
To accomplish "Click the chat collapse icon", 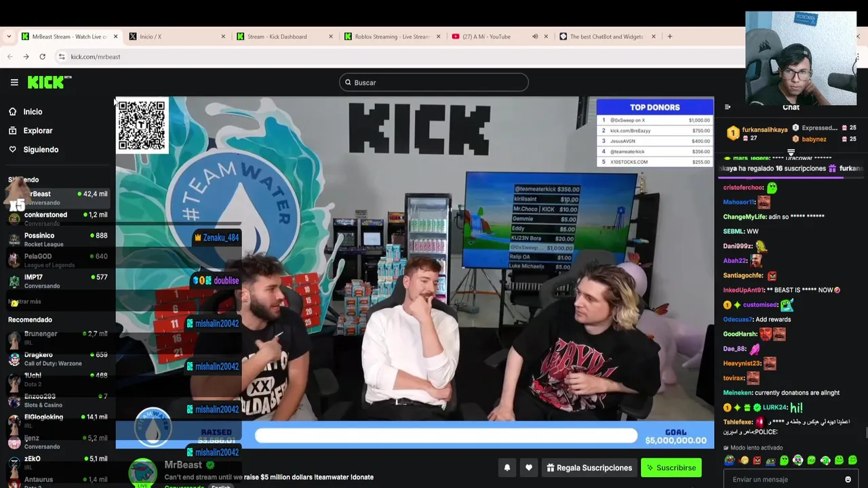I will [728, 107].
